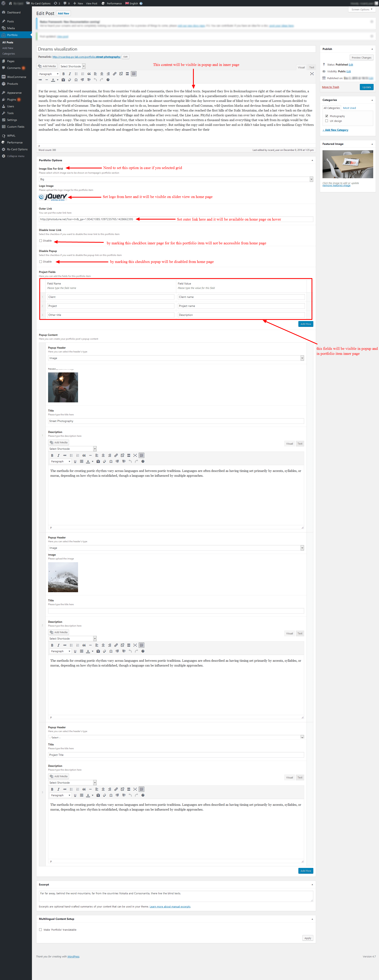Remove link using main editor unlink icon
This screenshot has width=379, height=980.
pos(121,74)
